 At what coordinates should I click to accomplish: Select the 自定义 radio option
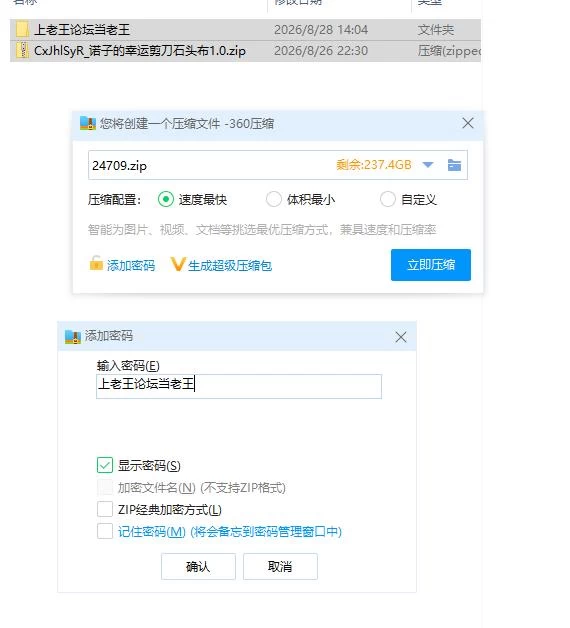388,199
